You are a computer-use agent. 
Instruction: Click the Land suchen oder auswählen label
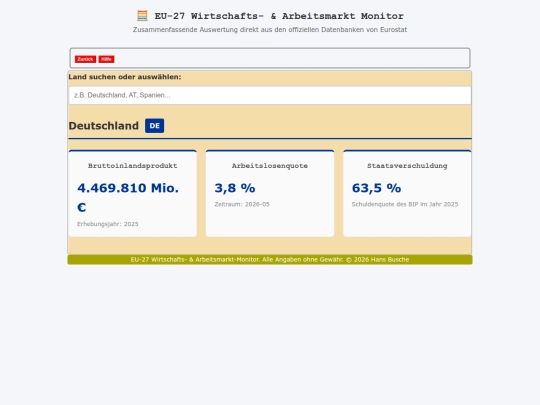click(125, 77)
